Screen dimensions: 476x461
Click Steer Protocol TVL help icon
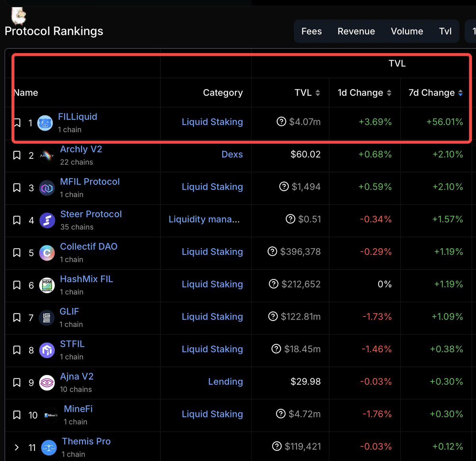tap(291, 219)
